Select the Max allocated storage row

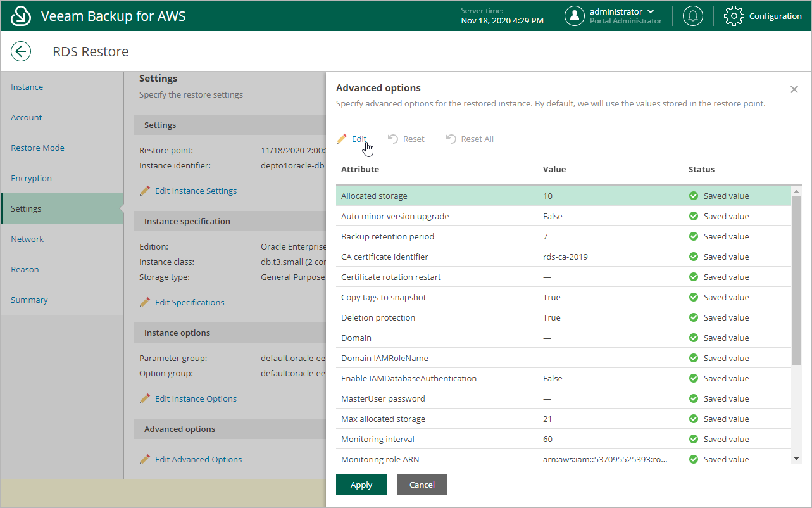tap(563, 419)
